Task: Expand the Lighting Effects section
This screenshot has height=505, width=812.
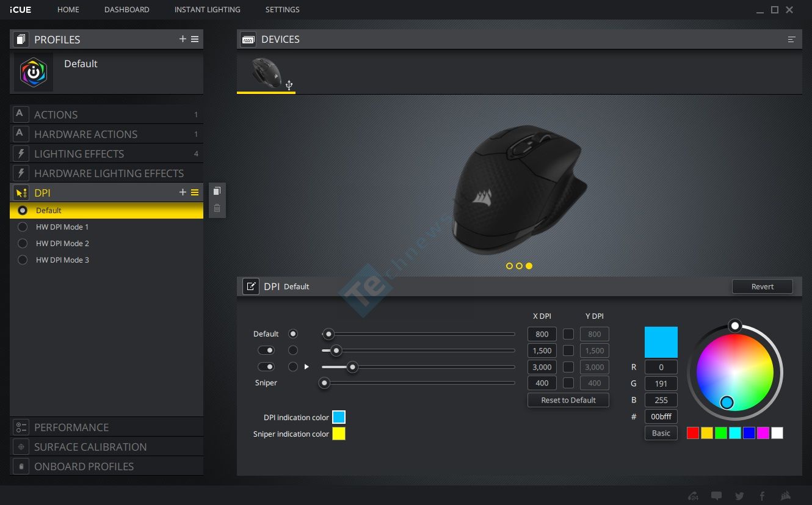Action: [x=106, y=154]
